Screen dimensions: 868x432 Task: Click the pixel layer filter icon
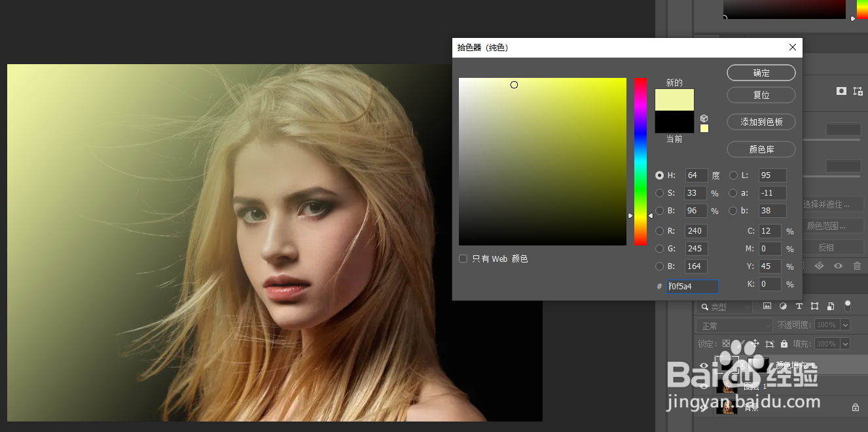coord(767,306)
